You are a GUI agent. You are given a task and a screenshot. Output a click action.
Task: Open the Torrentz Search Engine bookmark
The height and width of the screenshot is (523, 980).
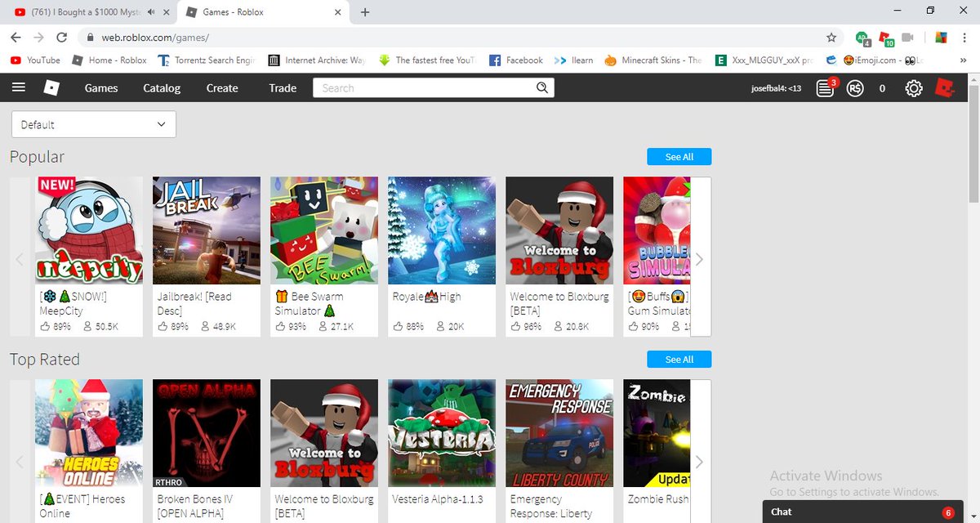coord(207,60)
